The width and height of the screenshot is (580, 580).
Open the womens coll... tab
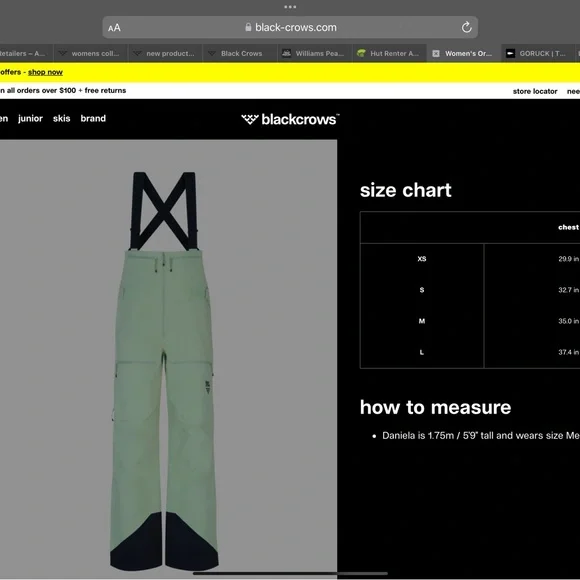tap(91, 53)
